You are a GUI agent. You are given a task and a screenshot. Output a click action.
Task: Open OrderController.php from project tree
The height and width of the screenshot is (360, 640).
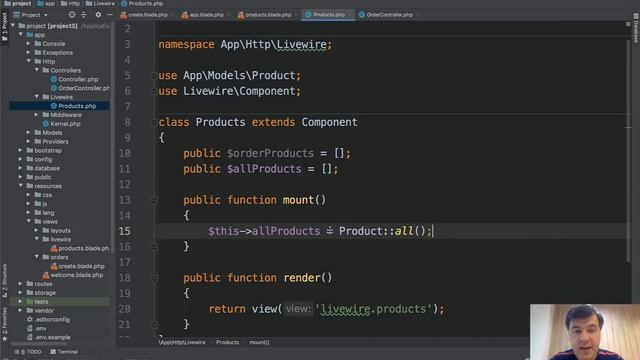point(80,88)
